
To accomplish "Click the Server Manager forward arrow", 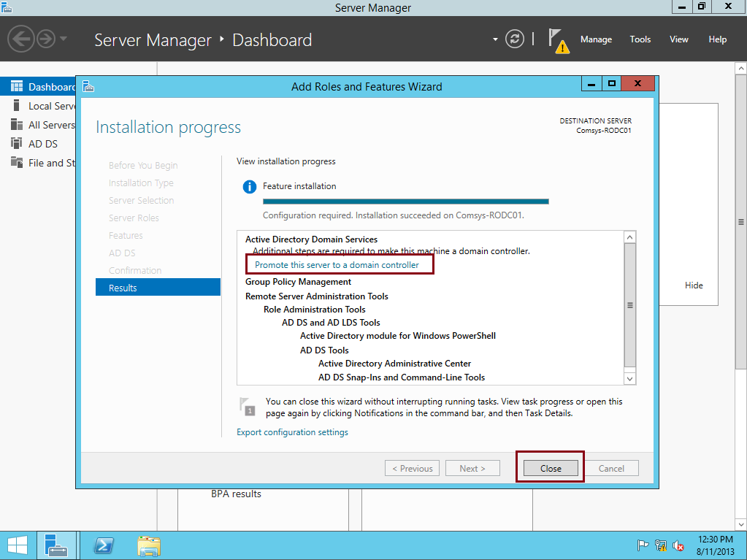I will [46, 39].
